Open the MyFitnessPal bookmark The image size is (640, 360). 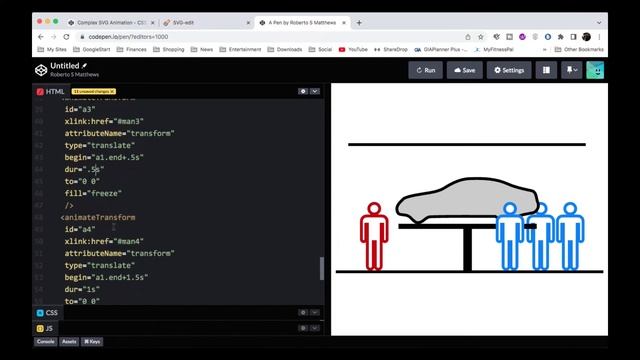[494, 49]
